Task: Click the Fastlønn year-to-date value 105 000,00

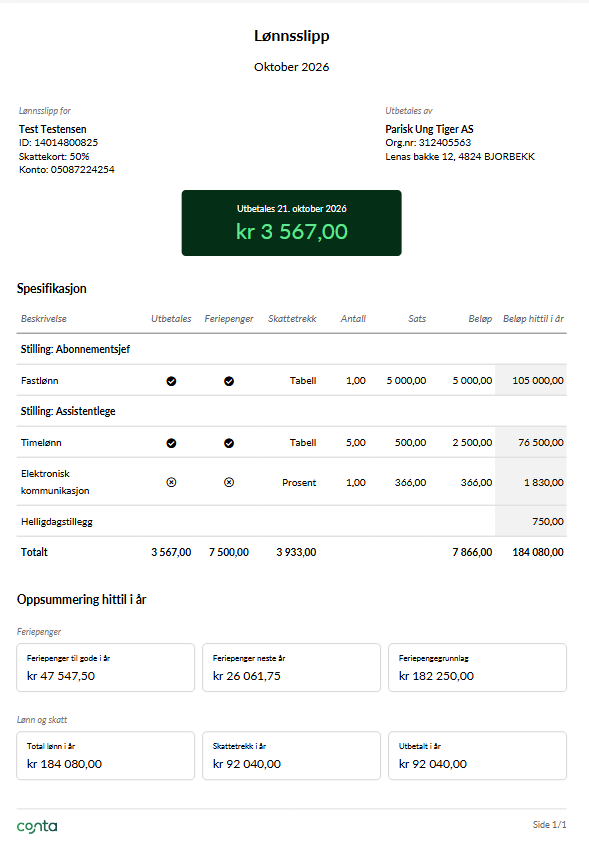Action: coord(538,380)
